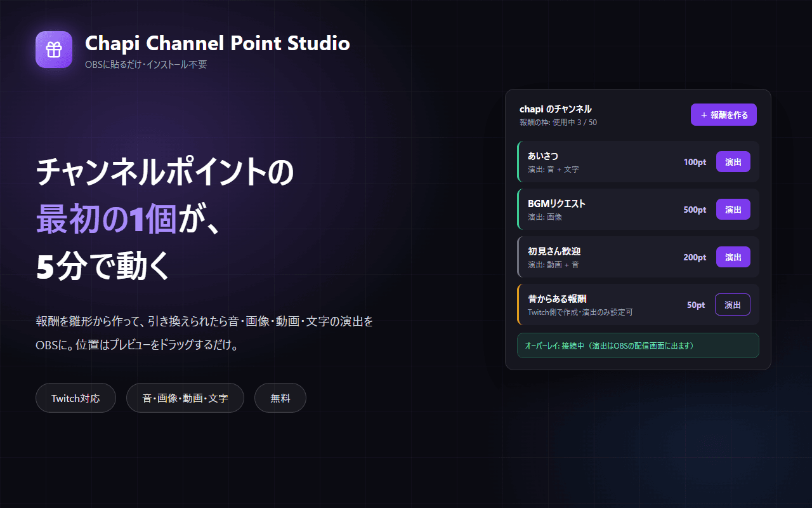Click the 初見さん歓迎 reward name
Screen dimensions: 812x508
(x=554, y=251)
